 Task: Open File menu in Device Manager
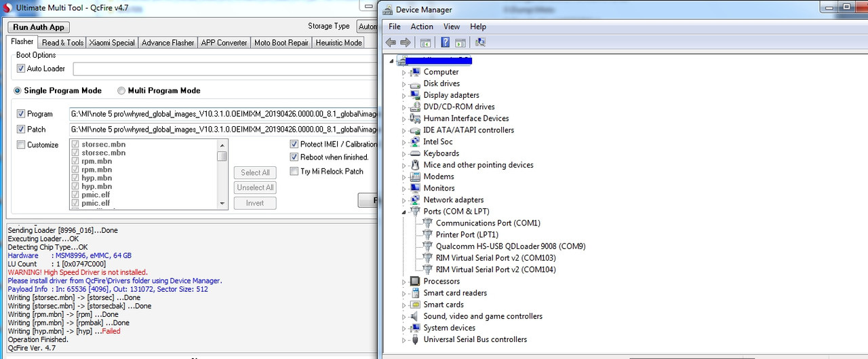point(395,26)
